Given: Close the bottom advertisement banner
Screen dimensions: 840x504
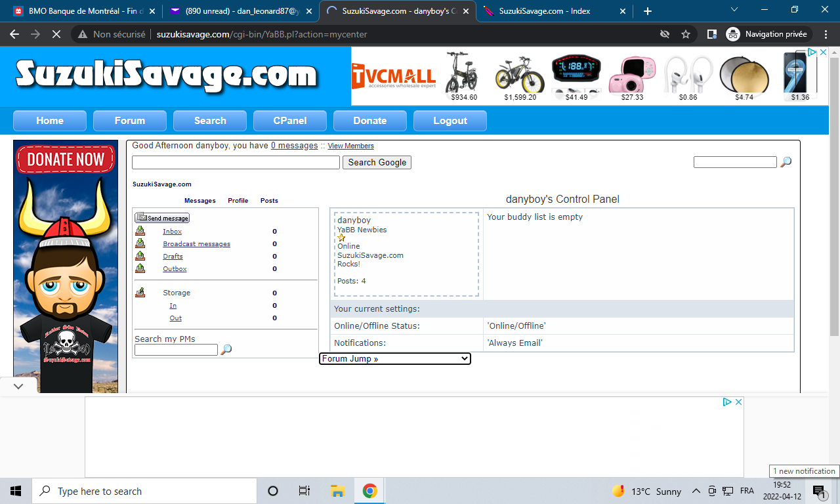Looking at the screenshot, I should (x=738, y=402).
